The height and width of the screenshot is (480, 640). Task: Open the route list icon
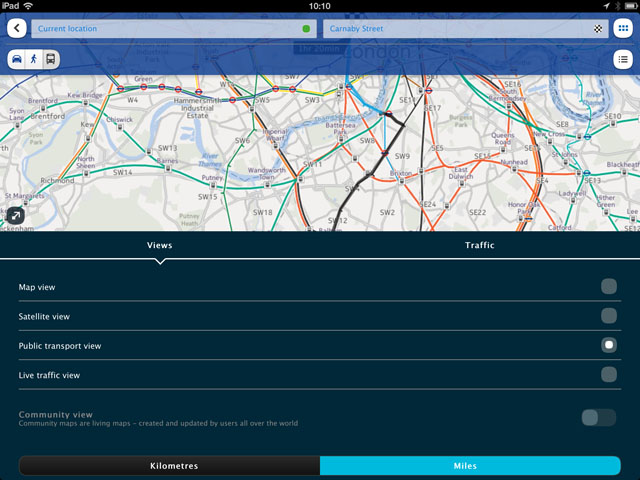point(623,60)
